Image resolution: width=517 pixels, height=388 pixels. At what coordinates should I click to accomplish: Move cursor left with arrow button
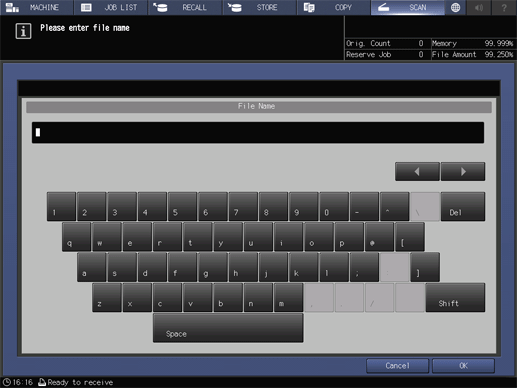click(417, 172)
